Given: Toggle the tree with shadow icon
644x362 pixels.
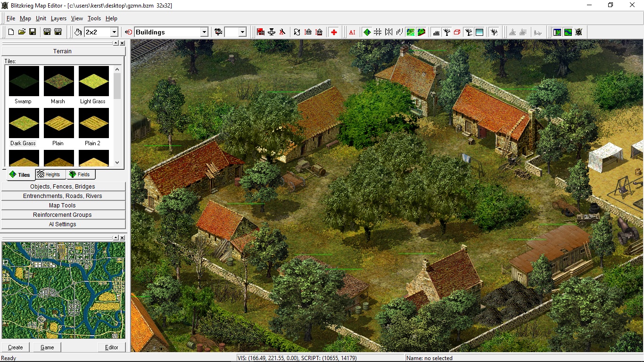Looking at the screenshot, I should [x=469, y=32].
